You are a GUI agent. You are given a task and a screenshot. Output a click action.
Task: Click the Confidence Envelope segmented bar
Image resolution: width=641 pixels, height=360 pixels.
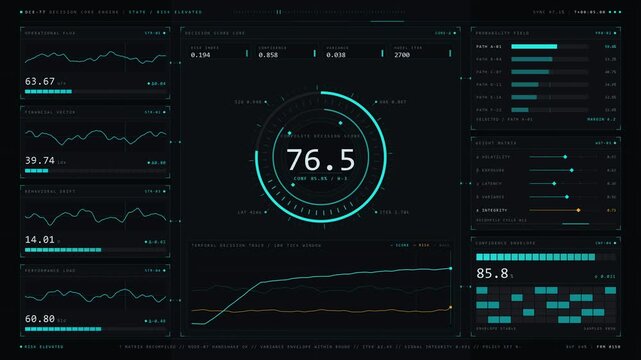point(546,257)
